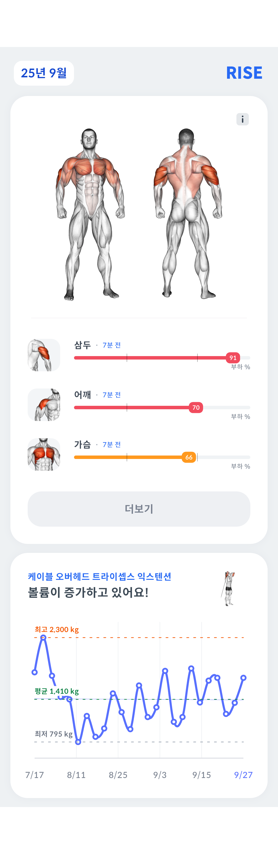Click the 8/11 date label on the chart
The height and width of the screenshot is (868, 278).
click(76, 775)
